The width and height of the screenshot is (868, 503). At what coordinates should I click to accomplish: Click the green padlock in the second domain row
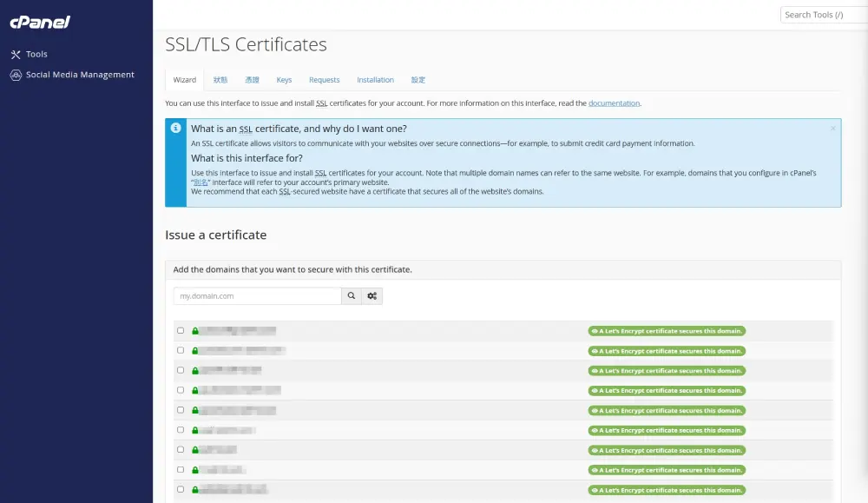pyautogui.click(x=194, y=351)
